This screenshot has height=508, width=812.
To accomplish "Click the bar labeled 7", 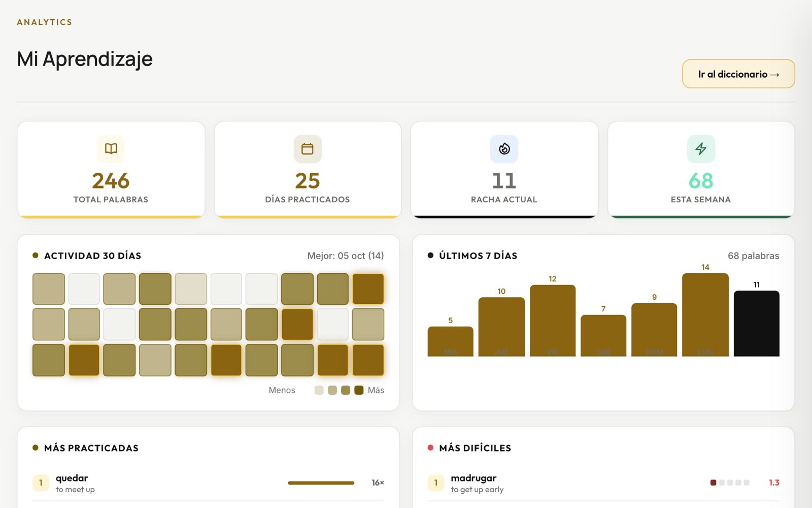I will [x=603, y=336].
